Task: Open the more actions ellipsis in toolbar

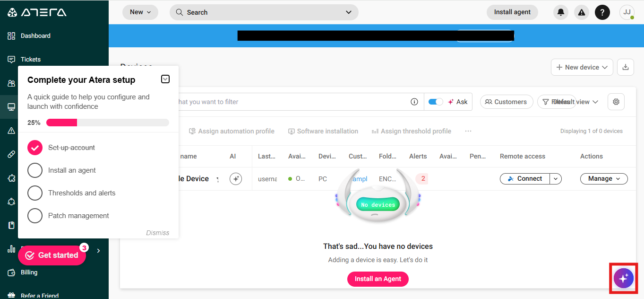Action: [x=468, y=131]
